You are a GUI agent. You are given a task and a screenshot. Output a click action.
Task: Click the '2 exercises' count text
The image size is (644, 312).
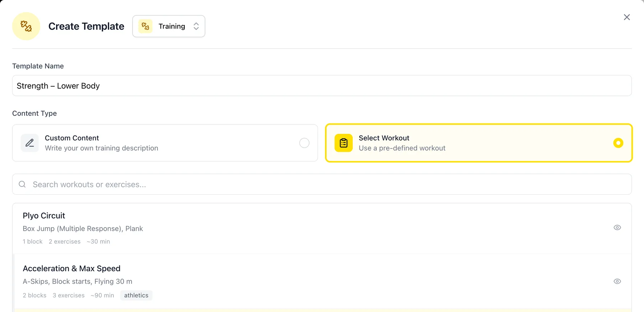pos(65,242)
